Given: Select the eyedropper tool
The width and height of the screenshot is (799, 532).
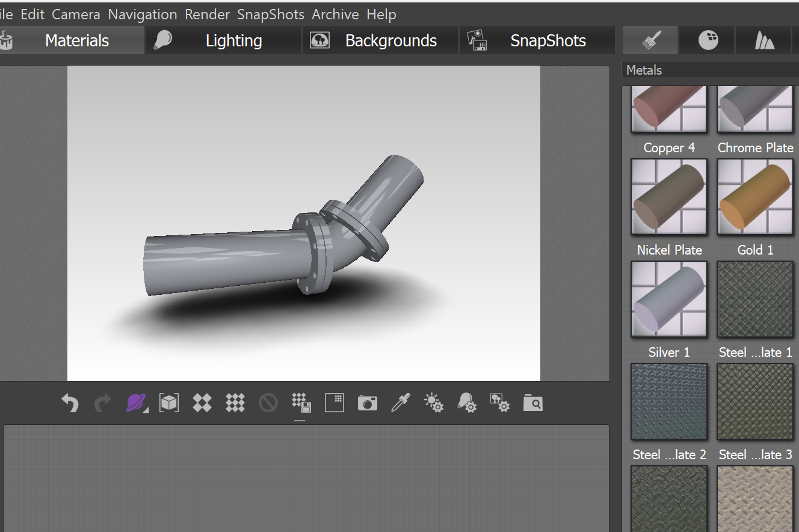Looking at the screenshot, I should click(x=401, y=403).
